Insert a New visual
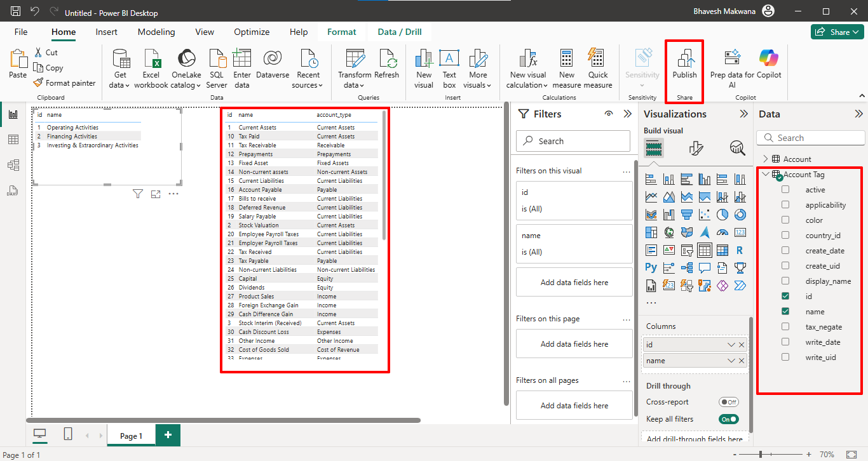Viewport: 868px width, 461px height. (424, 69)
